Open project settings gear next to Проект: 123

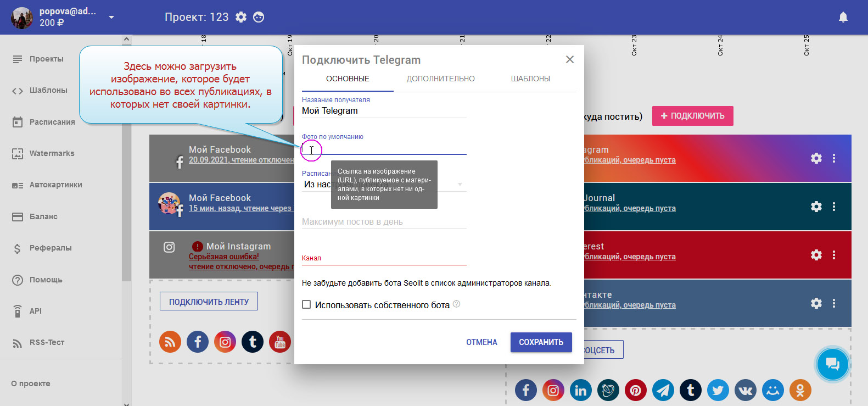pos(241,17)
